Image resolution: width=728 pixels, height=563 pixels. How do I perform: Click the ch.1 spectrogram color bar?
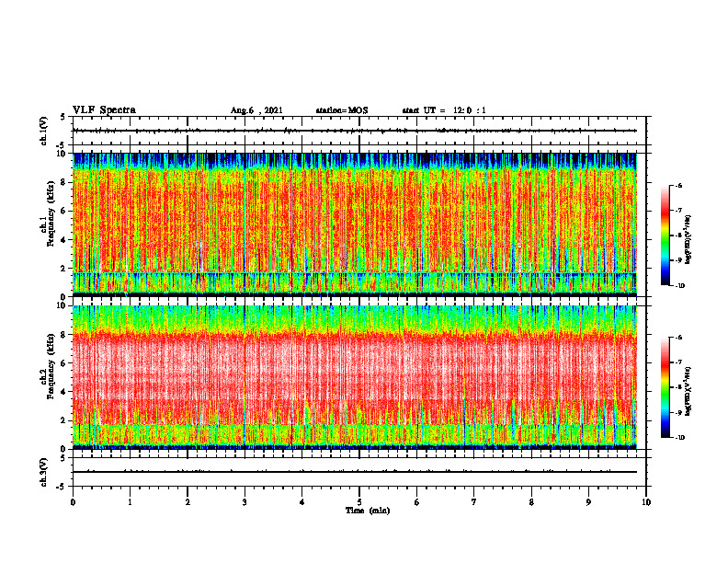tap(665, 236)
